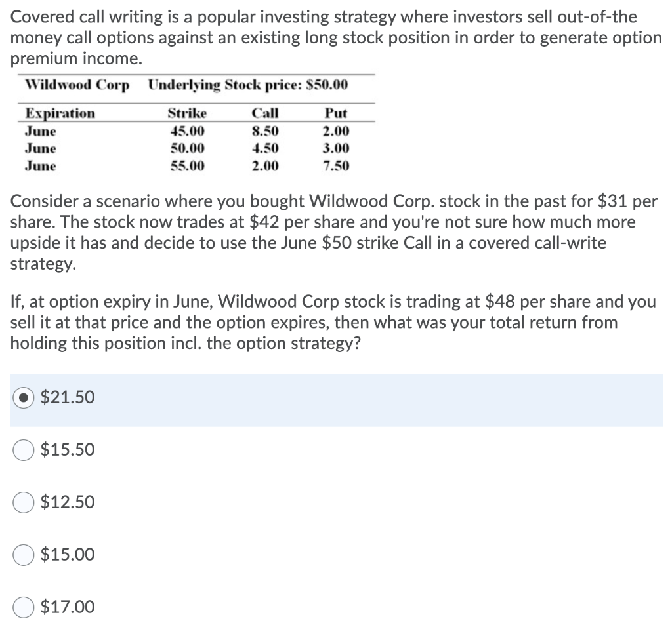Click the 8.50 call price cell

[265, 131]
